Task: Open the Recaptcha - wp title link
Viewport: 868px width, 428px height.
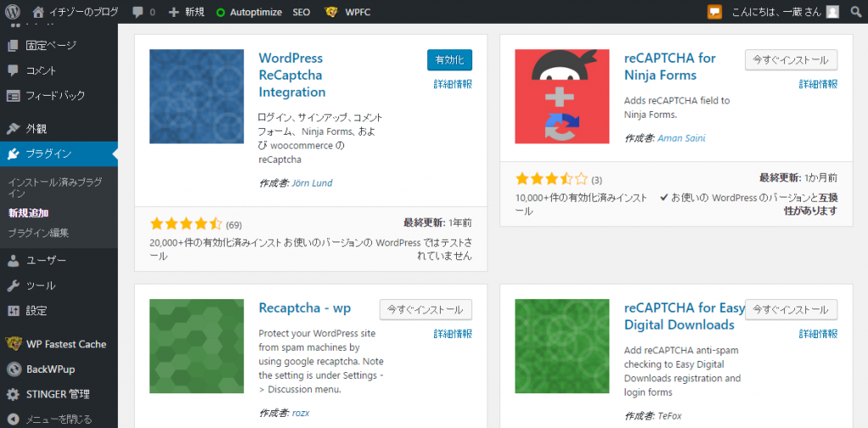Action: pyautogui.click(x=304, y=308)
